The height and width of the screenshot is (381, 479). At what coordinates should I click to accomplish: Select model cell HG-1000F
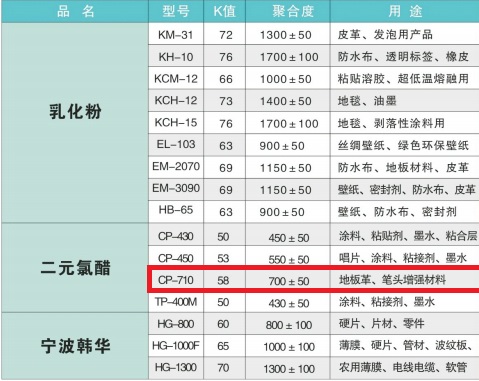[176, 346]
